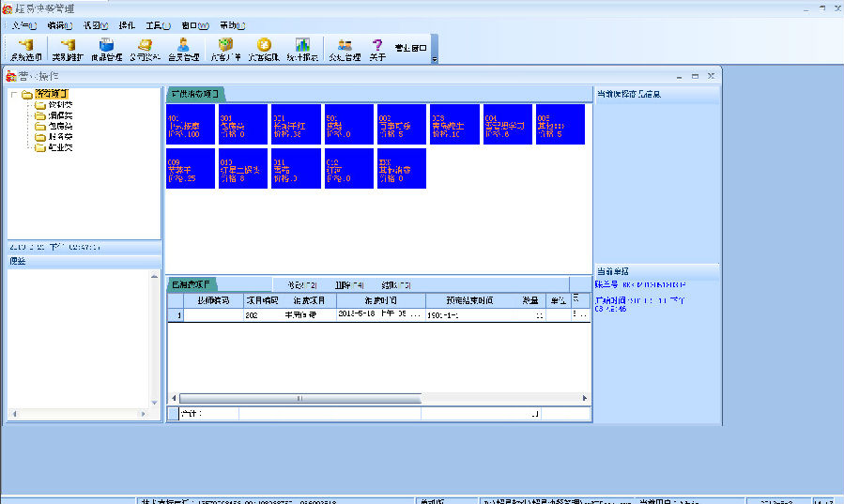This screenshot has width=844, height=504.
Task: Open 会员管理 person icon
Action: pyautogui.click(x=183, y=47)
